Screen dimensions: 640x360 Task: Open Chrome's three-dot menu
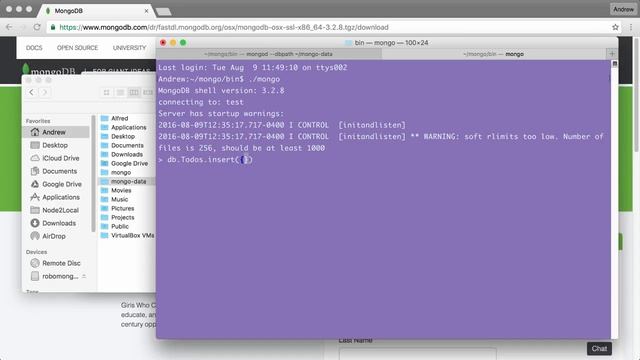[x=631, y=27]
